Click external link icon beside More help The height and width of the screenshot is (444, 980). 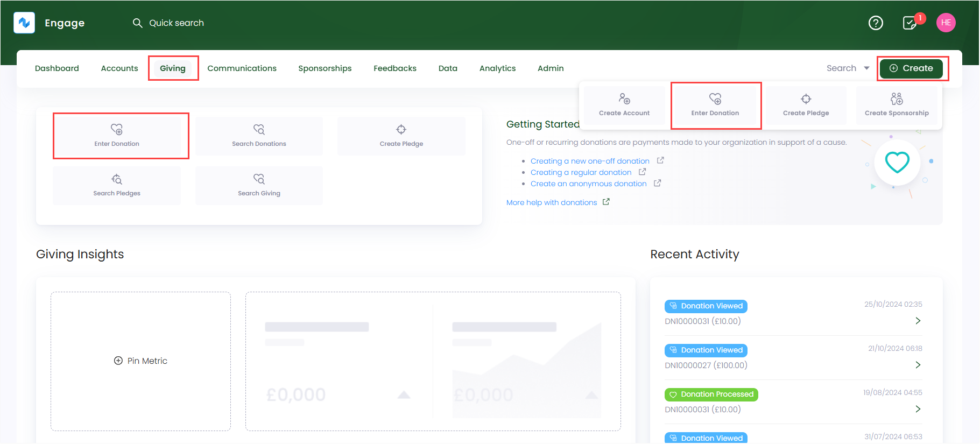point(606,202)
